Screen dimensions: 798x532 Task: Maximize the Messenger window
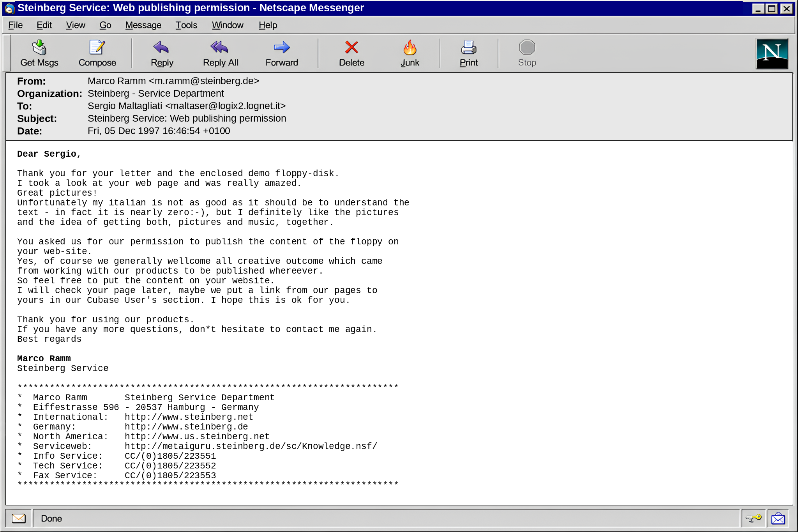click(x=772, y=9)
